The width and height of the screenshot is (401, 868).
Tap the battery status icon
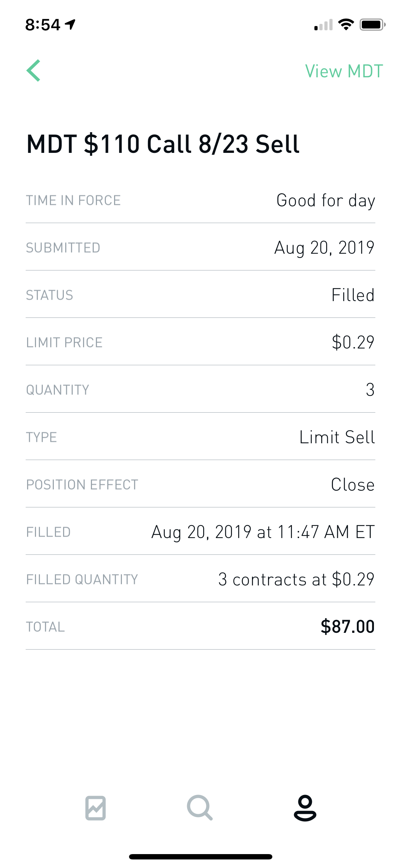(372, 25)
